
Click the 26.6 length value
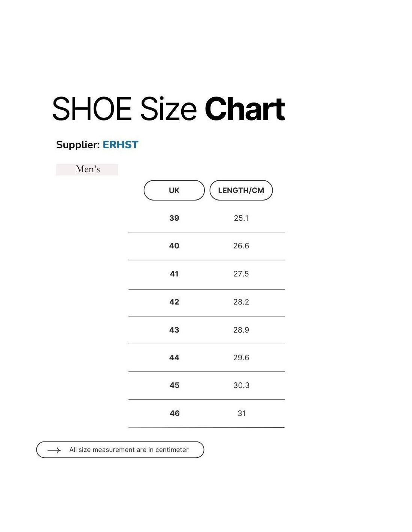pyautogui.click(x=241, y=246)
